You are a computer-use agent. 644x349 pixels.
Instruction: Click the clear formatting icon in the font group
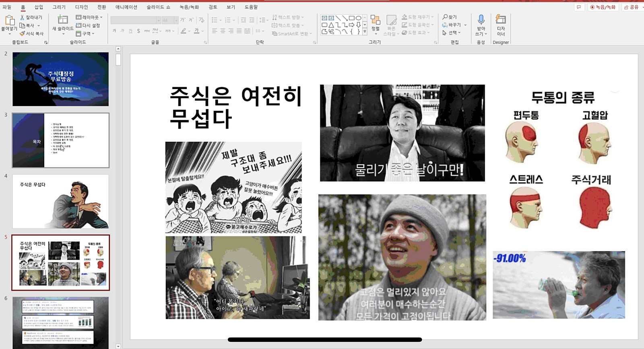point(201,20)
